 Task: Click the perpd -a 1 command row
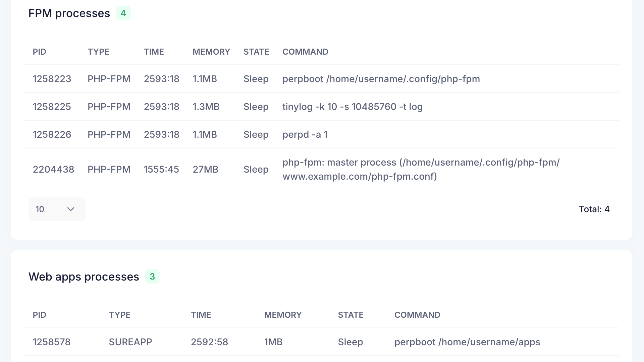305,134
